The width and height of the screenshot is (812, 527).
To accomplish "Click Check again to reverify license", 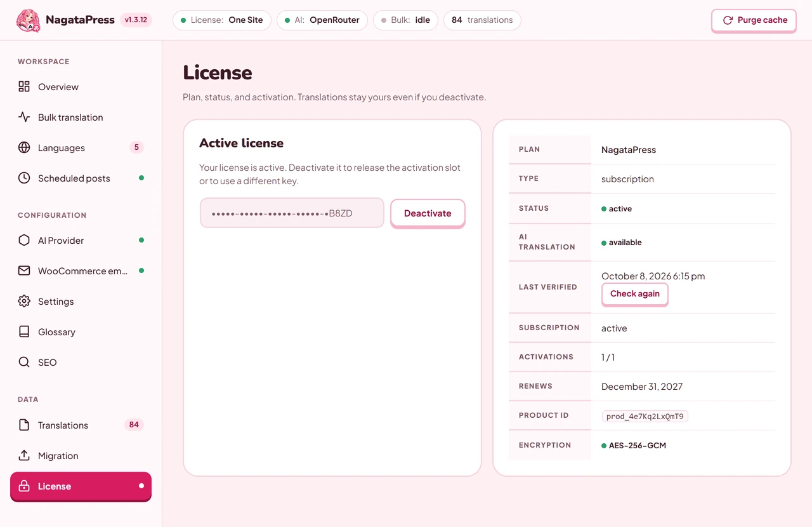I will pos(635,294).
